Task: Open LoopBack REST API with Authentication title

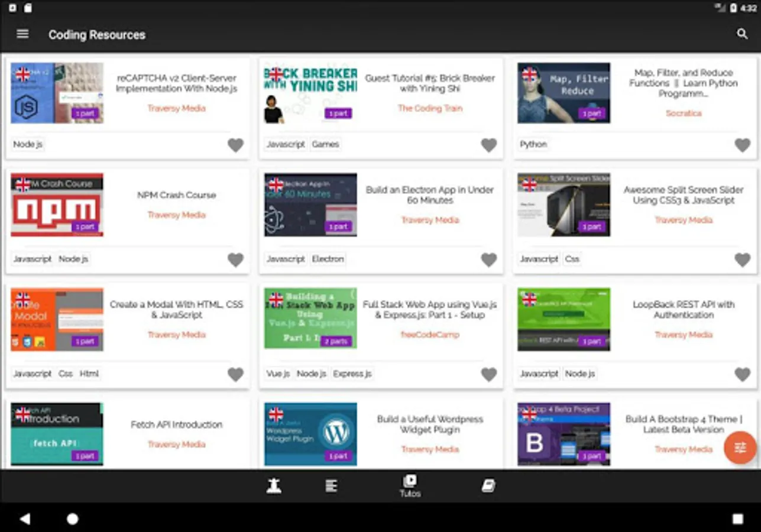Action: click(684, 310)
